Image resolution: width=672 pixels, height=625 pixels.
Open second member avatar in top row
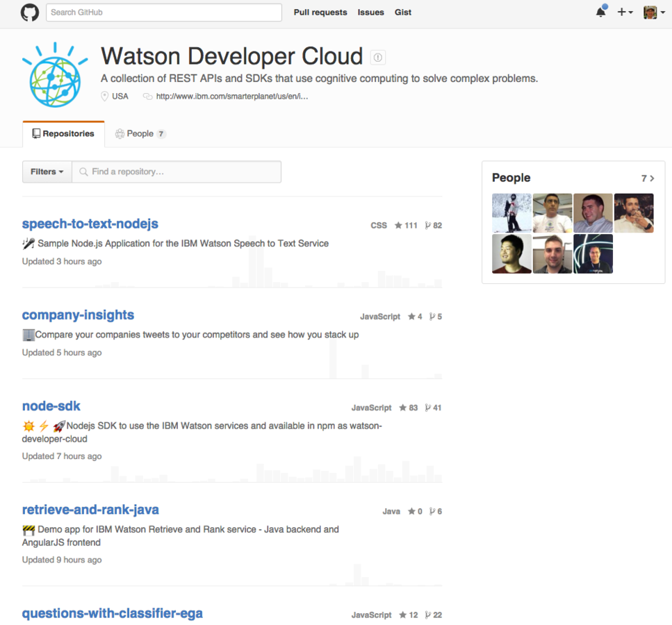(x=552, y=213)
